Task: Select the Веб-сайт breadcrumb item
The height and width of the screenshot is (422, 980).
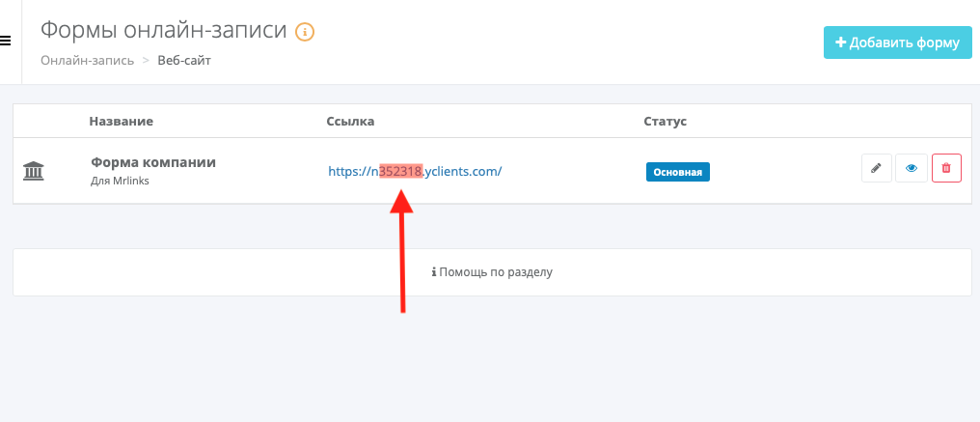Action: pyautogui.click(x=184, y=60)
